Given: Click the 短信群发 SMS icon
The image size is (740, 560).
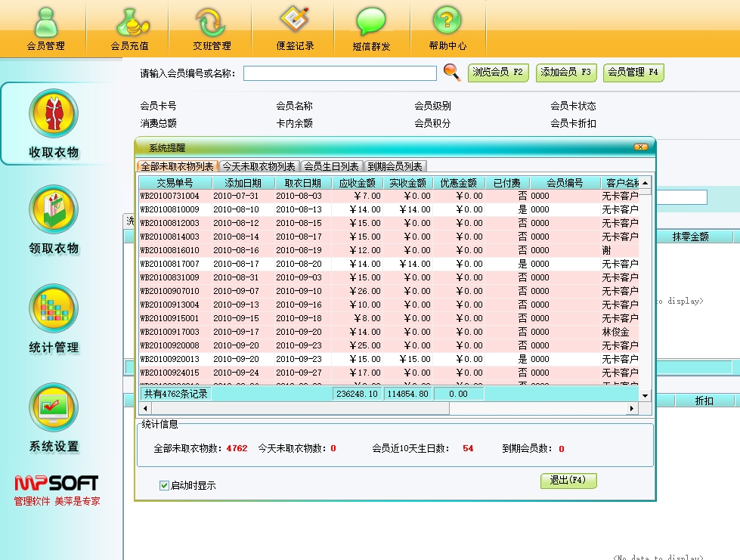Looking at the screenshot, I should click(371, 27).
